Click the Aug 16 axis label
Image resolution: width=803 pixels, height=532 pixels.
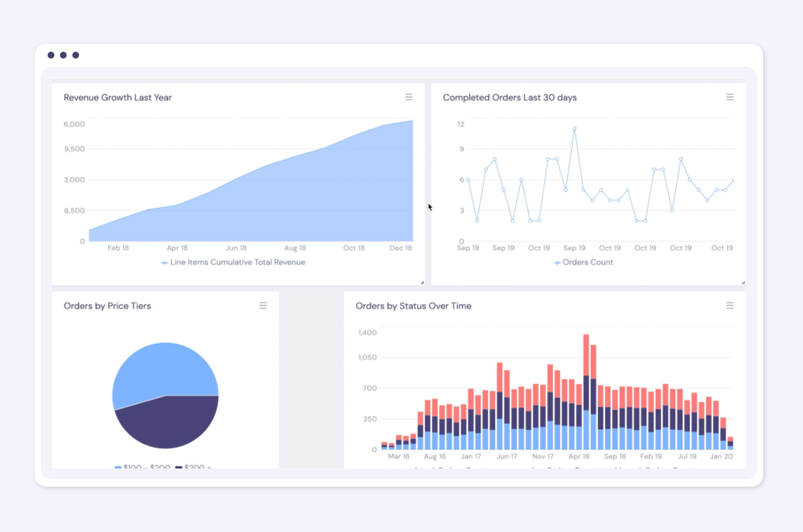434,456
